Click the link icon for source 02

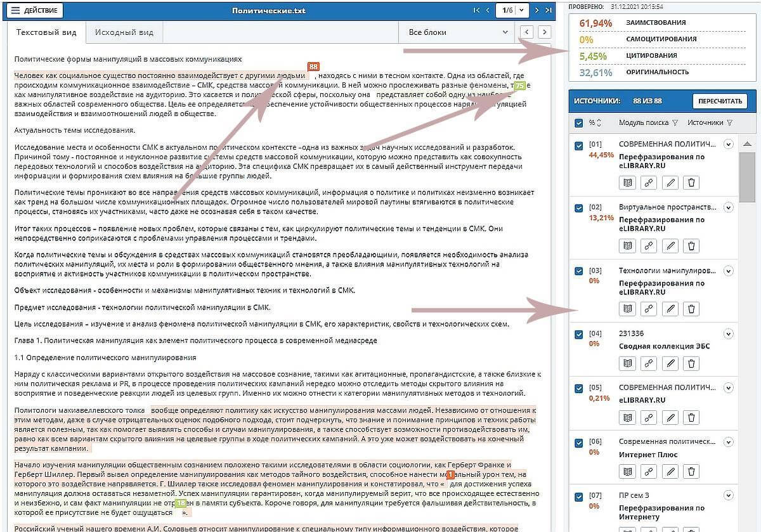tap(648, 245)
